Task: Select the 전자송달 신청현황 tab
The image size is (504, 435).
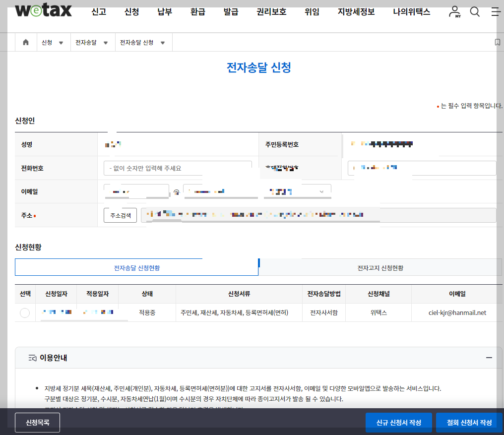Action: tap(136, 267)
